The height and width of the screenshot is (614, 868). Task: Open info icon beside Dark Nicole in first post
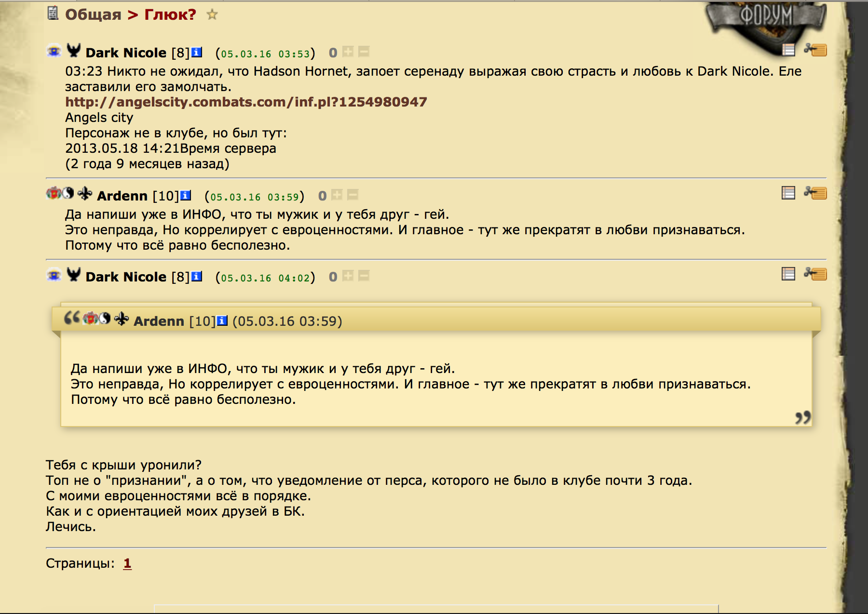point(197,52)
